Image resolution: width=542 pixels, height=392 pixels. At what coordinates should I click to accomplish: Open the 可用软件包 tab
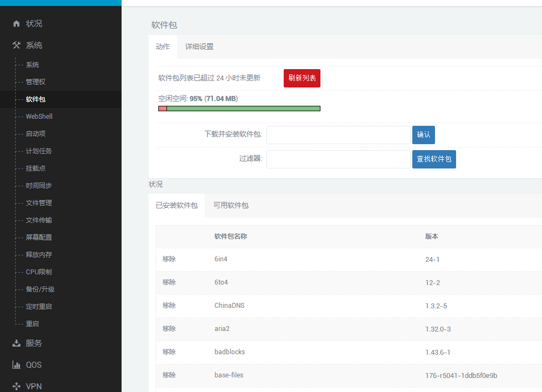[x=231, y=205]
